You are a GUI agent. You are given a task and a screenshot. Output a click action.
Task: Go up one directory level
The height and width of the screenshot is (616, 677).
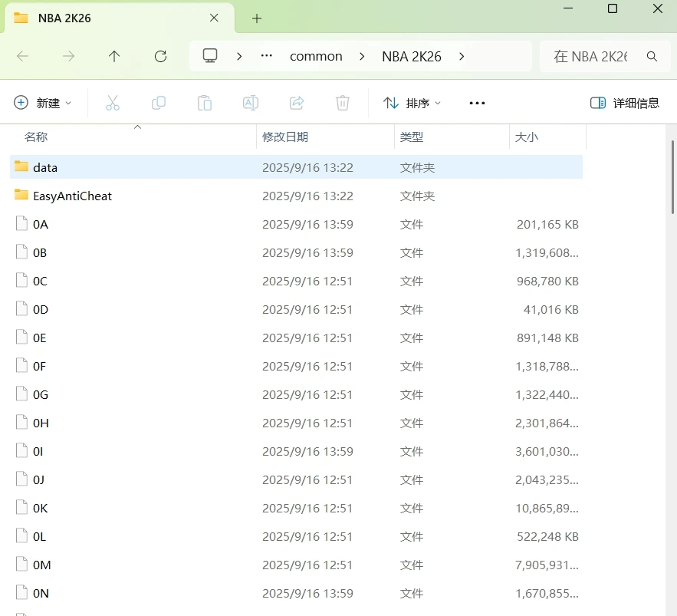coord(114,56)
